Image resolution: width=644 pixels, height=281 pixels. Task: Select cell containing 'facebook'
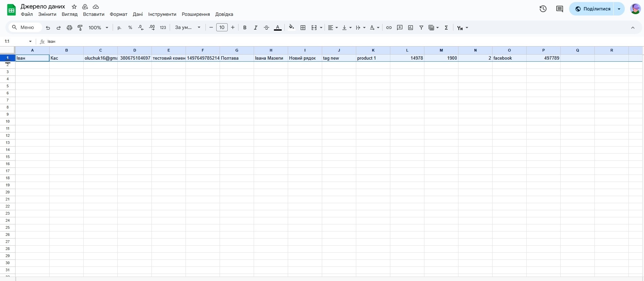coord(509,58)
